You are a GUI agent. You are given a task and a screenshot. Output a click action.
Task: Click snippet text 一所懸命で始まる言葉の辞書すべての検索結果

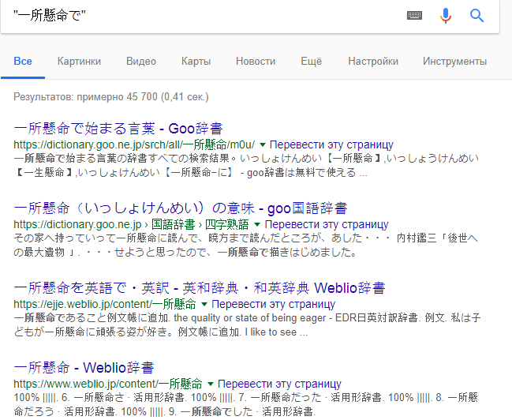click(125, 158)
